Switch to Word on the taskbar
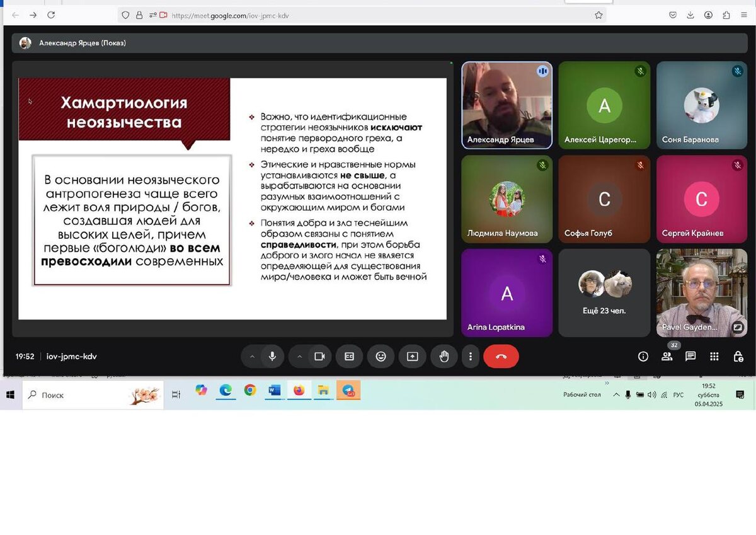This screenshot has height=535, width=756. point(274,391)
